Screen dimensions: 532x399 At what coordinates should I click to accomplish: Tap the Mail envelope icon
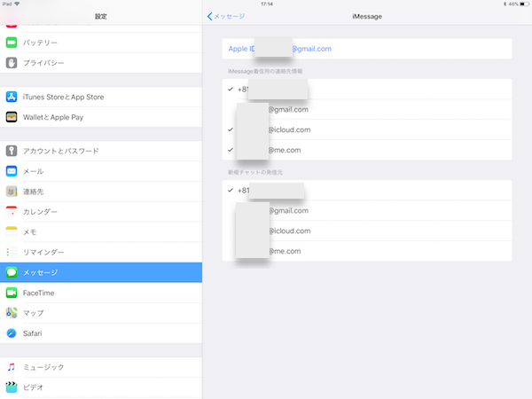point(12,171)
